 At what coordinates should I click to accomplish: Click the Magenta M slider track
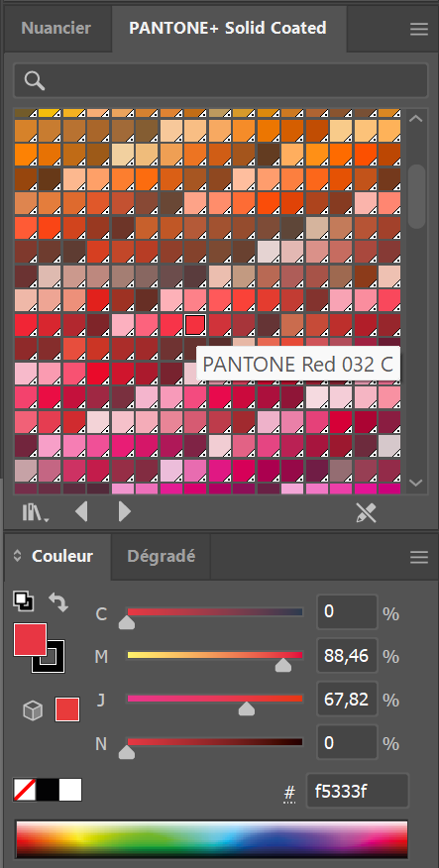(215, 655)
